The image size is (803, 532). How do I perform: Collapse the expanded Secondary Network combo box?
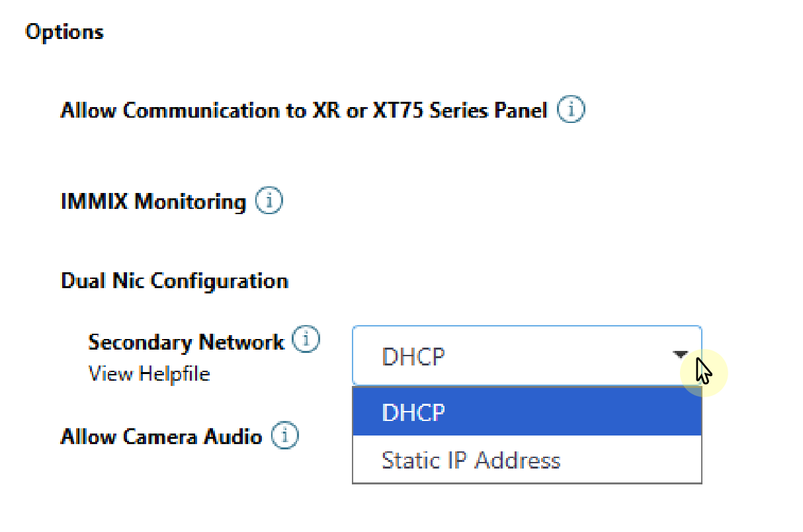coord(681,355)
